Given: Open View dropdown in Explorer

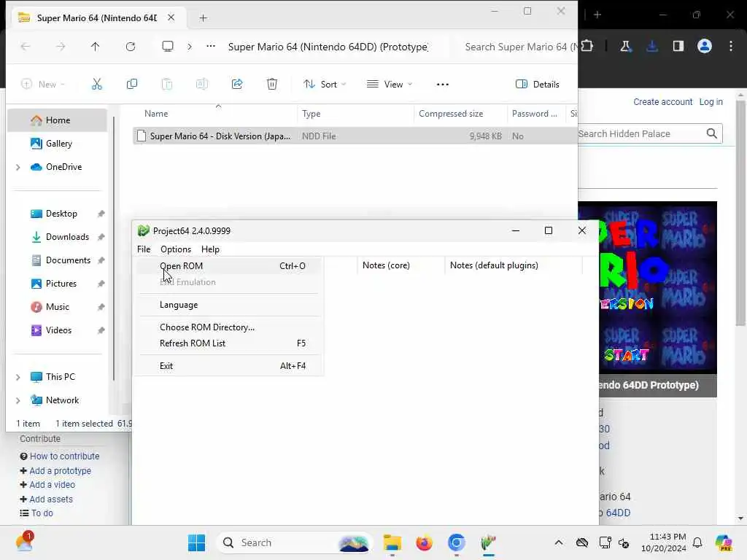Looking at the screenshot, I should pos(390,85).
